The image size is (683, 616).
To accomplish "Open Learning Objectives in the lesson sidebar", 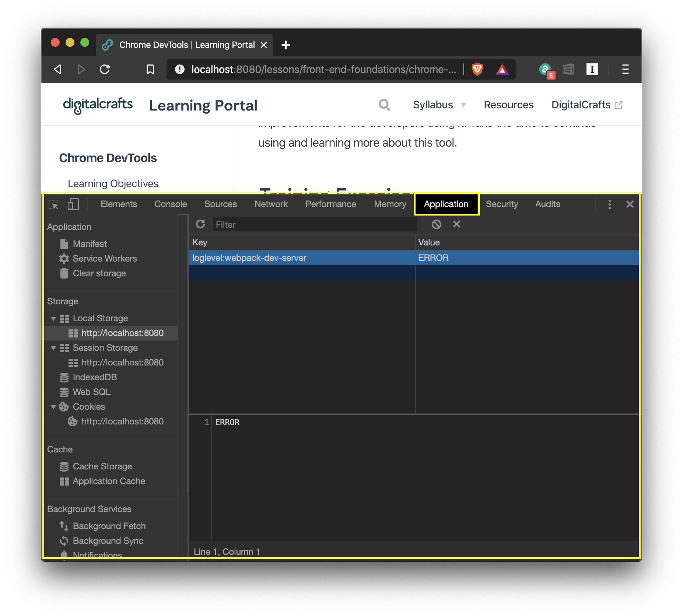I will (113, 183).
